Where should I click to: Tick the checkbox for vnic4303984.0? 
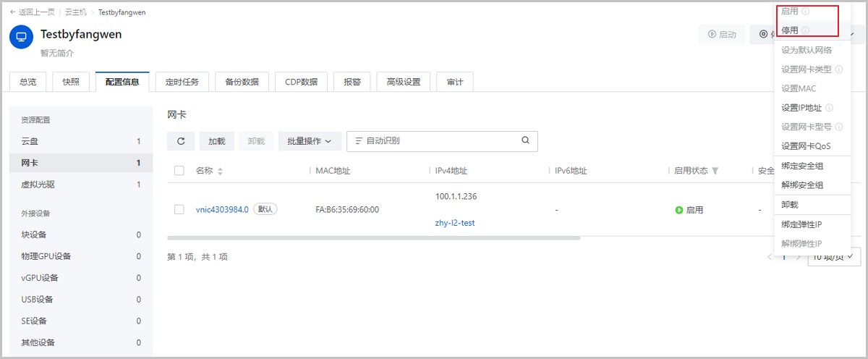point(179,209)
